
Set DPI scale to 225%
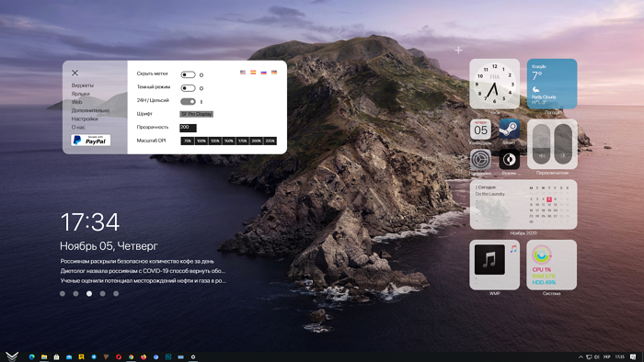tap(270, 141)
